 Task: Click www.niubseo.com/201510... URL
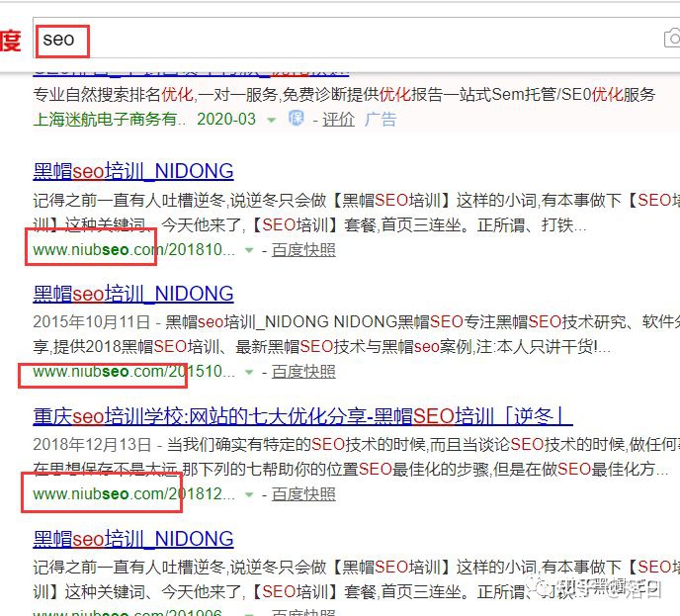[133, 372]
